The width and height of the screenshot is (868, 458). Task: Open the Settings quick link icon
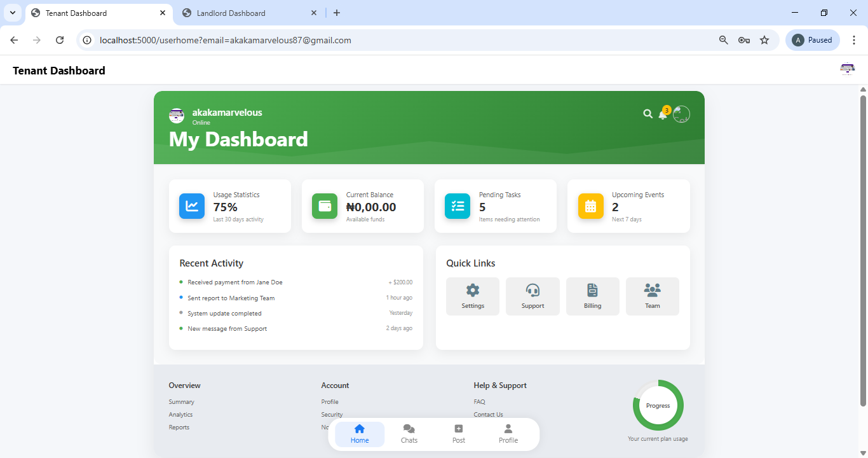point(472,289)
